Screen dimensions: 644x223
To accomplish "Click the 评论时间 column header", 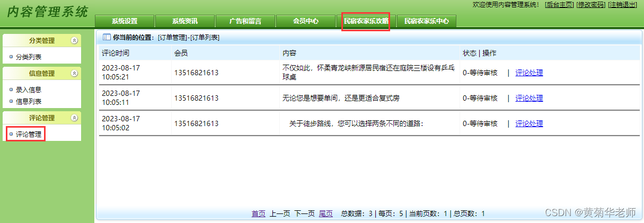I will [116, 53].
